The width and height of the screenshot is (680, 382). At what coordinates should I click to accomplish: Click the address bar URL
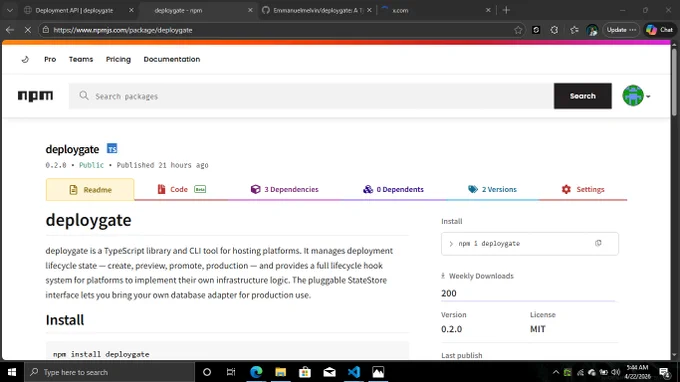(123, 30)
